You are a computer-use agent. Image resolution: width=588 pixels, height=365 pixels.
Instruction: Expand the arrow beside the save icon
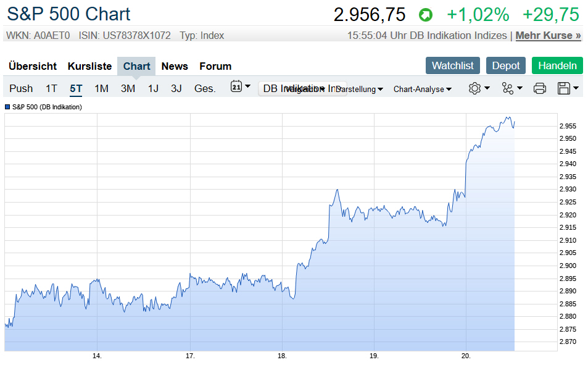pos(576,88)
